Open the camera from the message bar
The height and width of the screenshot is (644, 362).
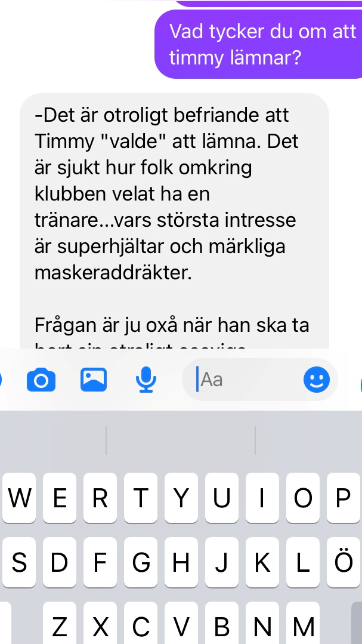point(41,380)
